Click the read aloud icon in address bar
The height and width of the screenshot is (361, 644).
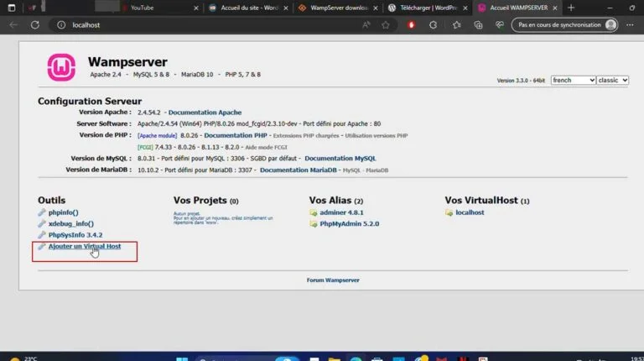point(366,25)
